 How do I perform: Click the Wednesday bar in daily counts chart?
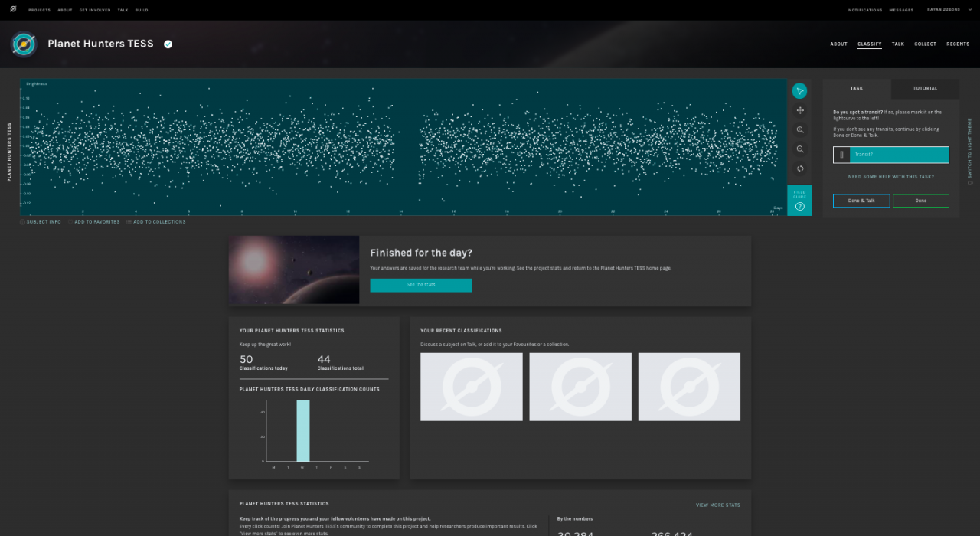coord(303,431)
